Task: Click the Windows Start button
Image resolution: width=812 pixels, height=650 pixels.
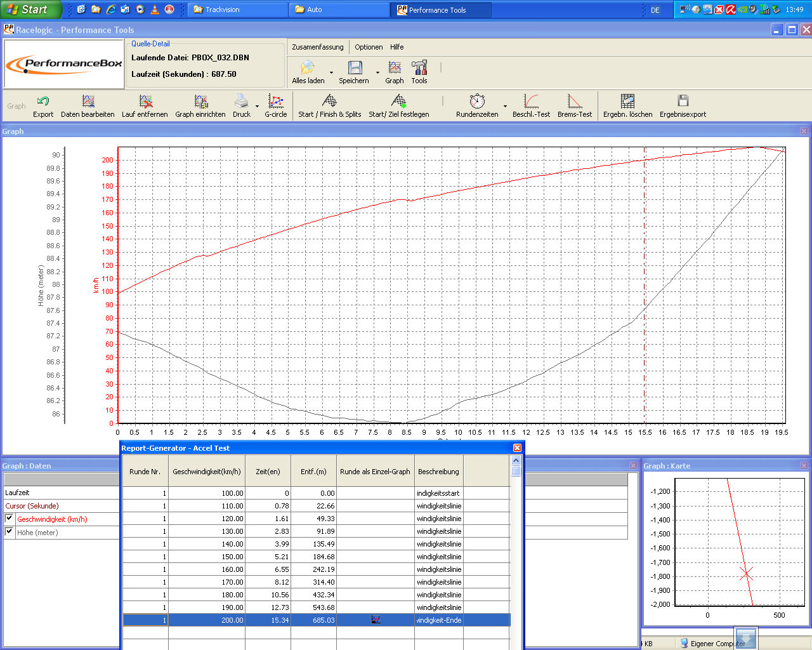Action: tap(29, 10)
